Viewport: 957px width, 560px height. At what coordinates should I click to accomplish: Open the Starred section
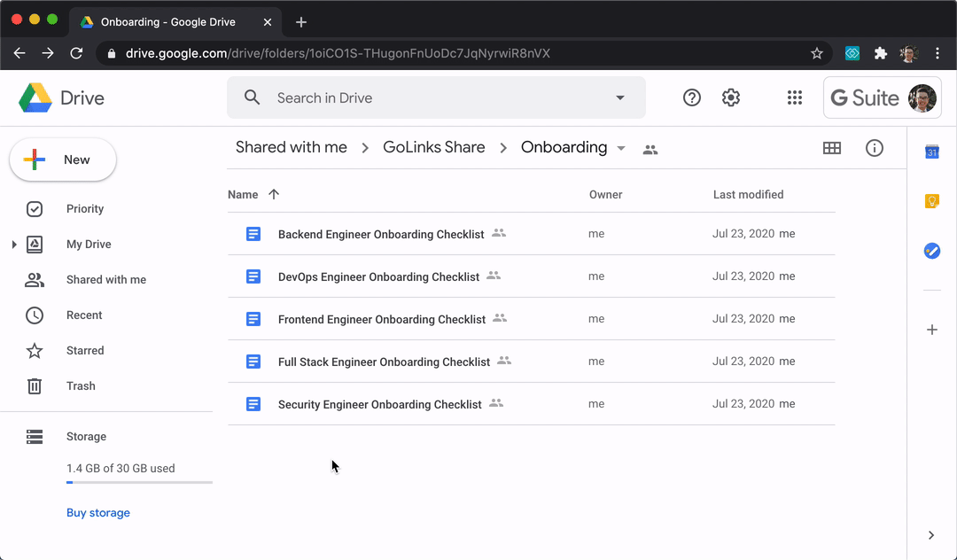[x=85, y=351]
